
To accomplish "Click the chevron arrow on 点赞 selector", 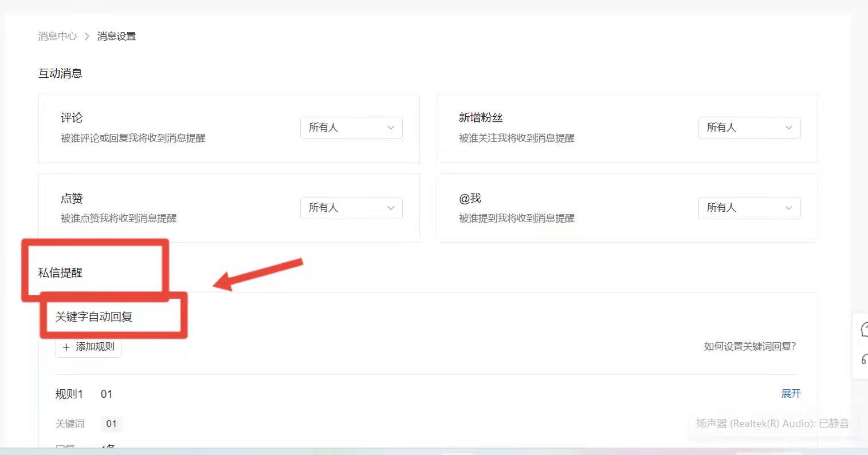I will click(x=390, y=208).
